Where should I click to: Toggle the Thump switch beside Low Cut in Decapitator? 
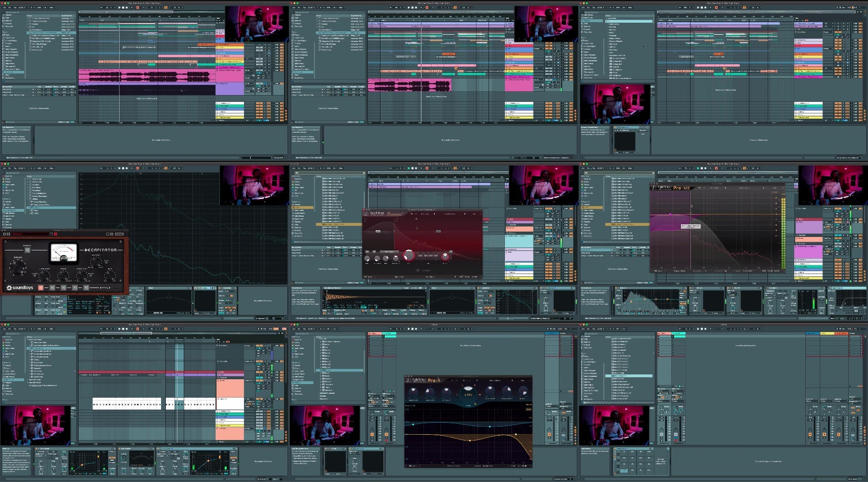[35, 275]
